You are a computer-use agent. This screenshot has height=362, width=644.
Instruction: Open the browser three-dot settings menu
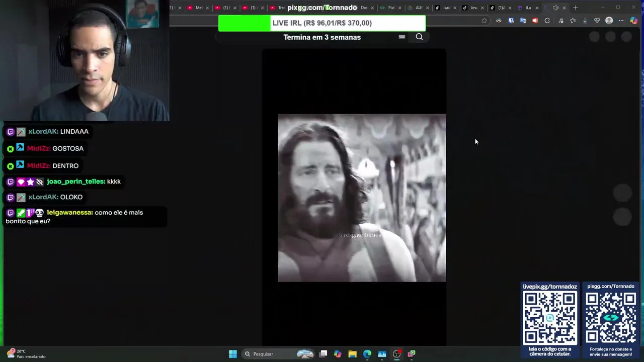pyautogui.click(x=621, y=21)
